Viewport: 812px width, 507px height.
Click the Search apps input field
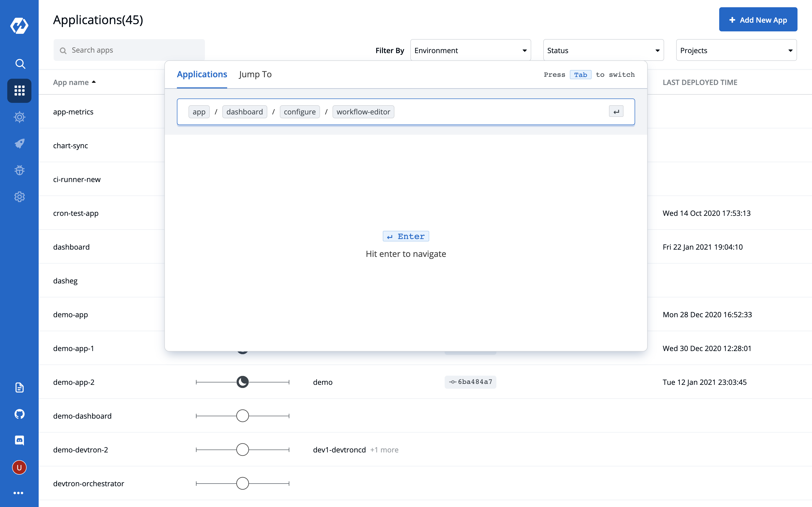129,50
